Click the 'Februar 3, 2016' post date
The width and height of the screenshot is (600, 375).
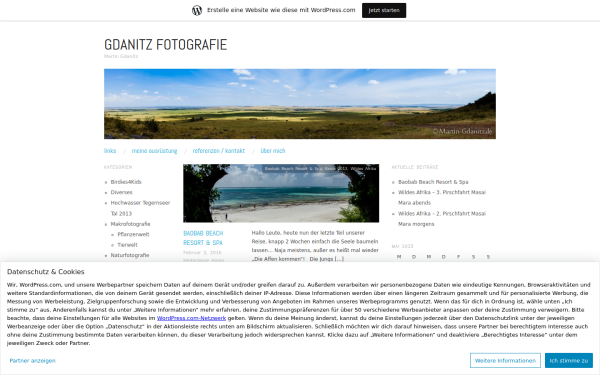[x=202, y=253]
